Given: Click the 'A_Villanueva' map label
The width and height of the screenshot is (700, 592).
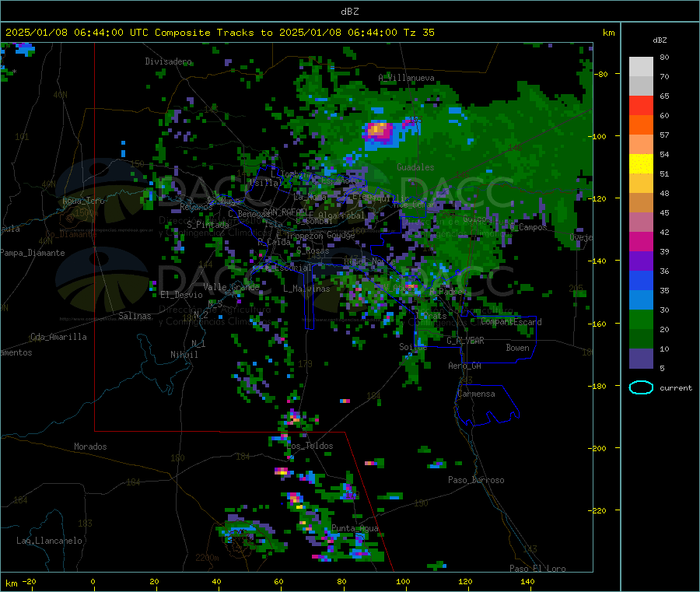Looking at the screenshot, I should point(406,78).
